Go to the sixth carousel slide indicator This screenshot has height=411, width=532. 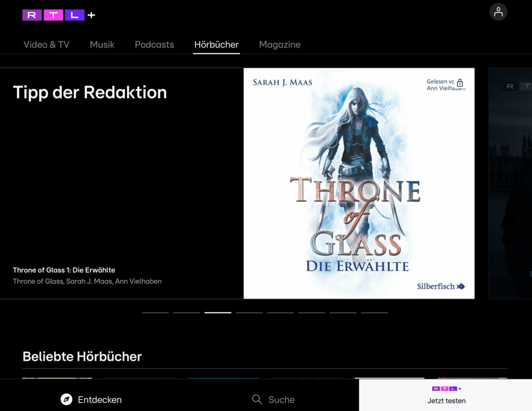[312, 313]
